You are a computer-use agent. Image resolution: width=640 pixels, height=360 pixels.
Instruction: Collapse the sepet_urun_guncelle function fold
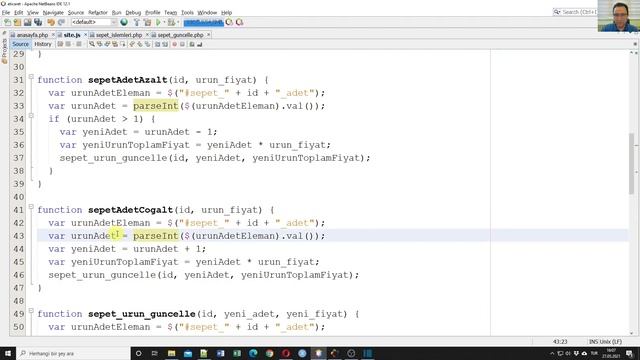point(31,311)
